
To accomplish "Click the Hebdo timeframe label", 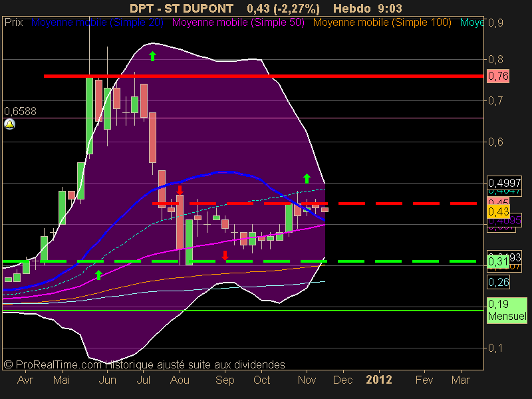I will click(x=352, y=8).
